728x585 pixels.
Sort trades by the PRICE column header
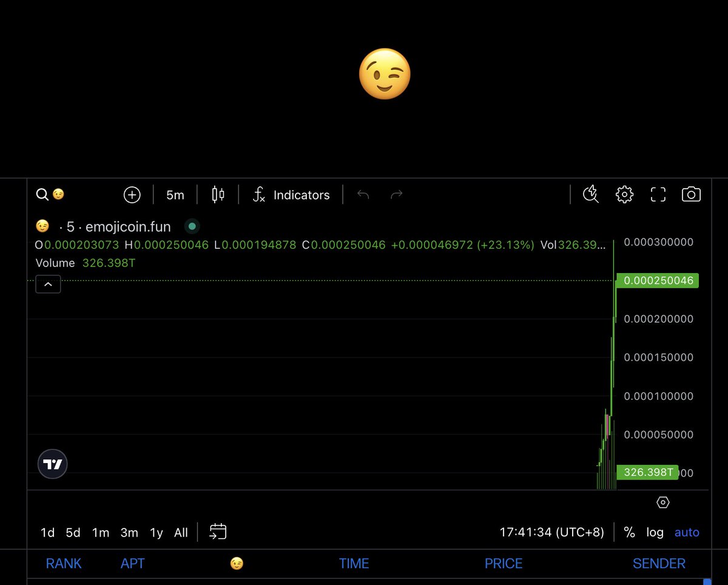504,563
